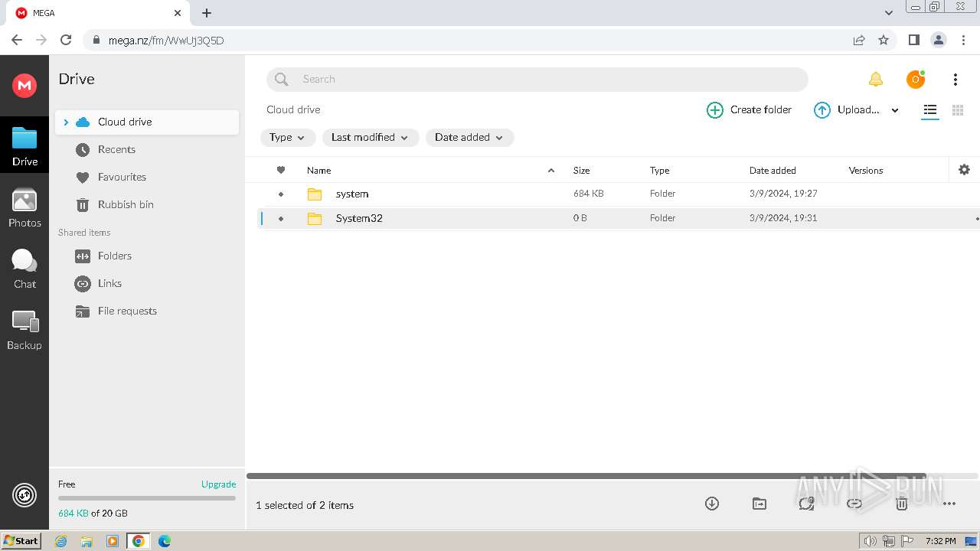This screenshot has width=980, height=551.
Task: Toggle Name column sort arrow
Action: 551,170
